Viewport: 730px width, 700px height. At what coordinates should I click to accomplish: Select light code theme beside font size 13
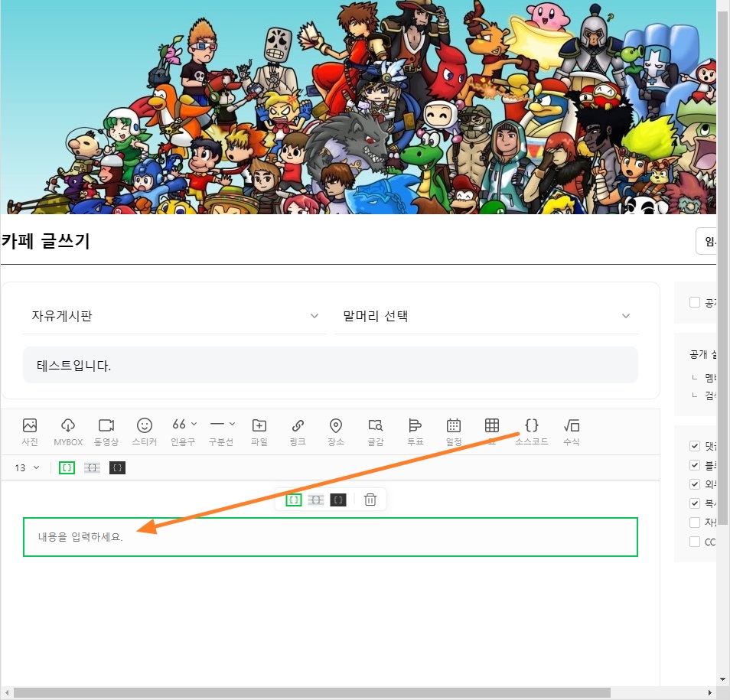coord(67,467)
